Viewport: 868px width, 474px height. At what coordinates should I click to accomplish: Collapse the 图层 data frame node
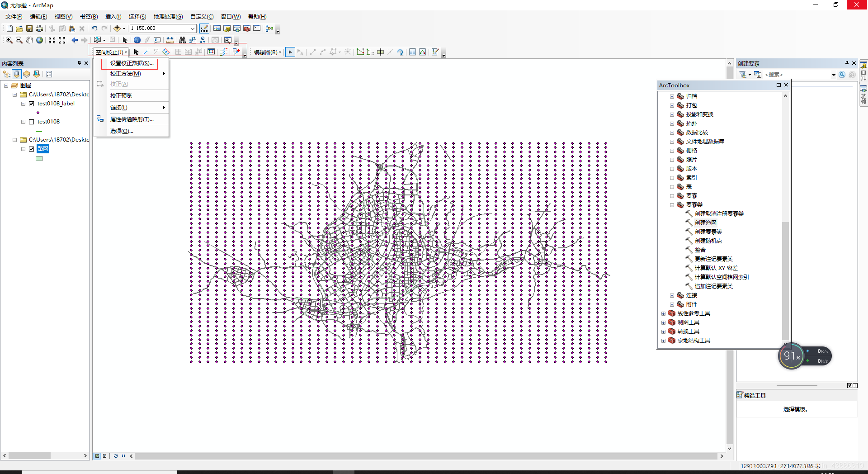(6, 85)
